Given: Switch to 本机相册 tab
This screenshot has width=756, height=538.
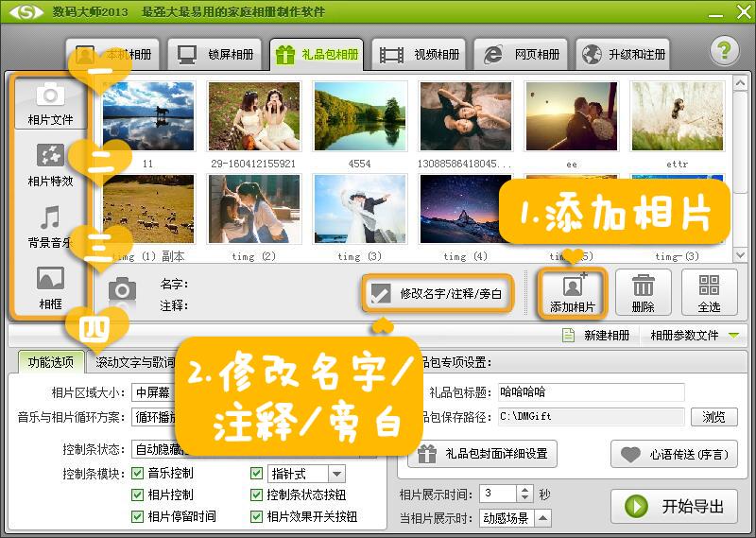Looking at the screenshot, I should (112, 55).
